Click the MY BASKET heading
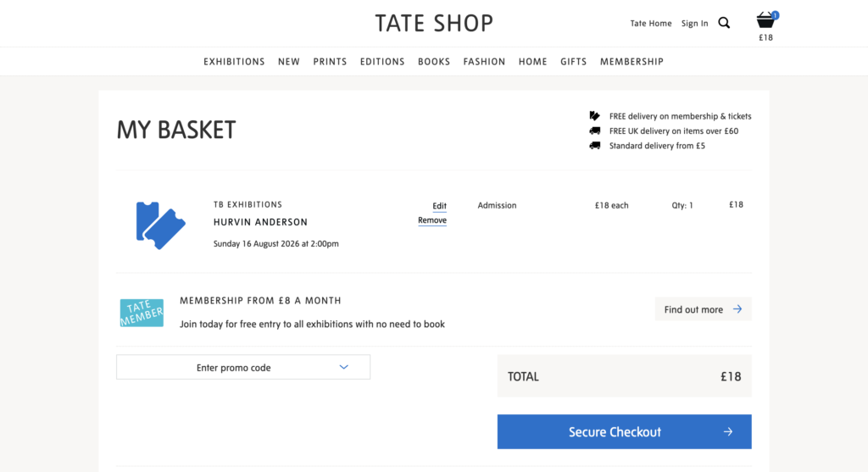 [x=176, y=130]
